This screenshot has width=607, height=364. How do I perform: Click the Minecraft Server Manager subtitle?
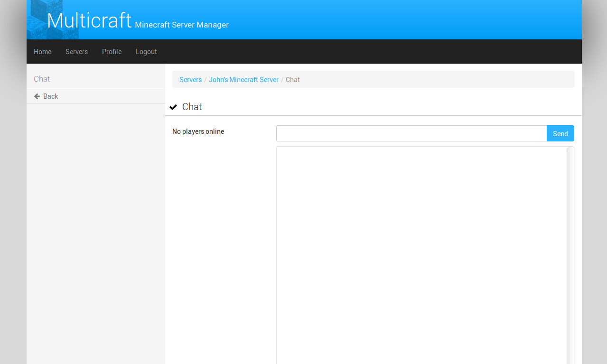point(182,25)
